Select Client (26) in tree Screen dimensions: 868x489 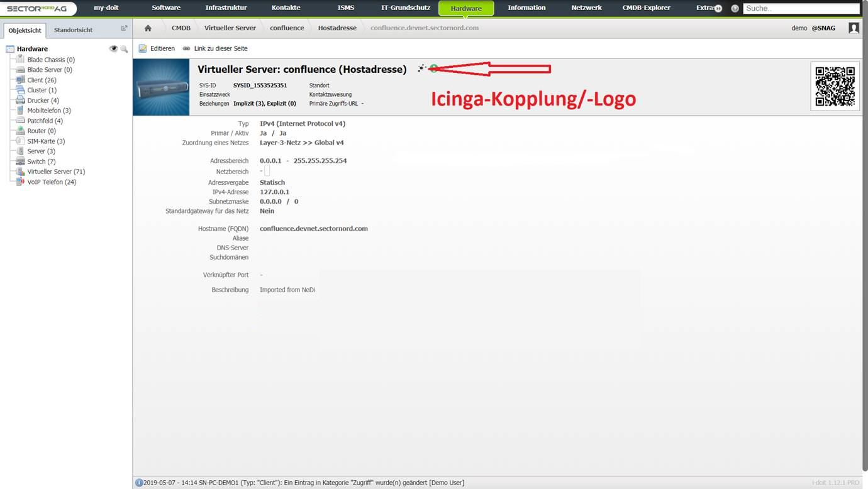[42, 80]
